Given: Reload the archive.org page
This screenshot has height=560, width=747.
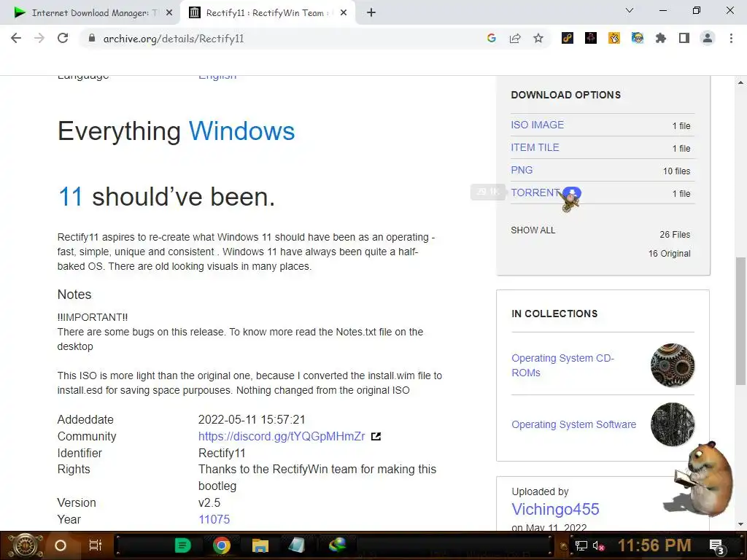Looking at the screenshot, I should tap(63, 38).
